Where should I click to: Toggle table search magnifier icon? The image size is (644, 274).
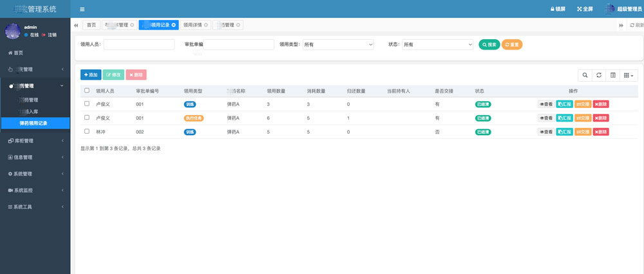click(x=585, y=75)
